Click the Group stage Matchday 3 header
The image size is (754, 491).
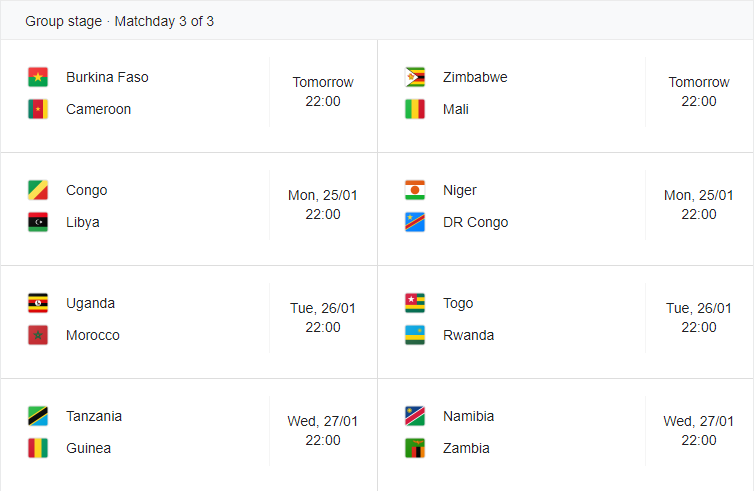[x=119, y=21]
